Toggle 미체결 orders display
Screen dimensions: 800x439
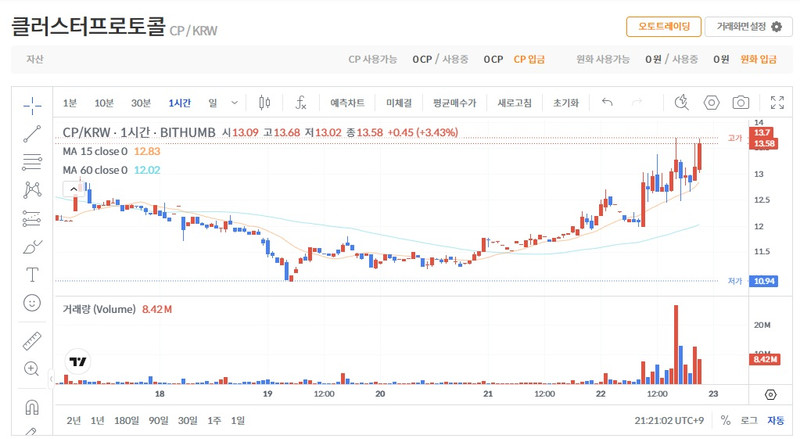point(399,103)
